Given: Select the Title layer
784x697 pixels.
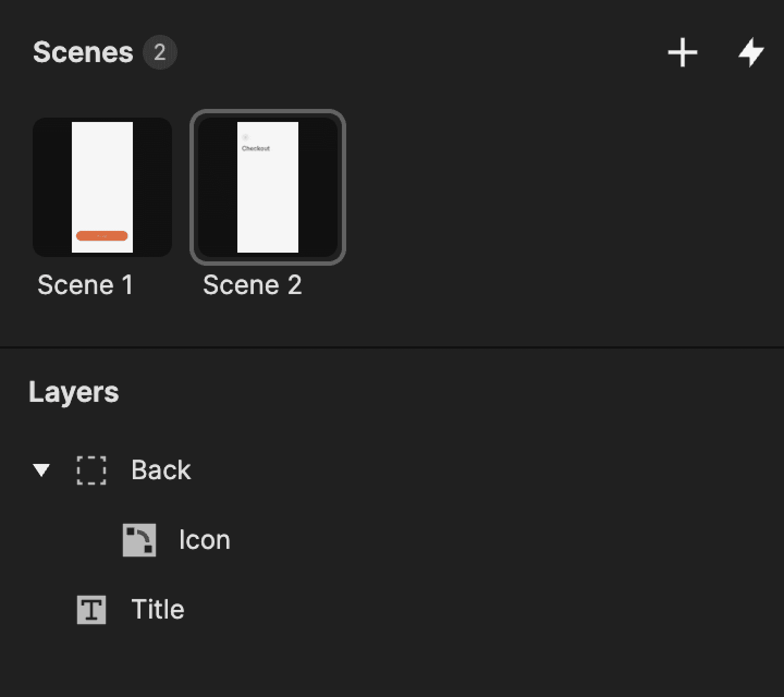Looking at the screenshot, I should (157, 609).
